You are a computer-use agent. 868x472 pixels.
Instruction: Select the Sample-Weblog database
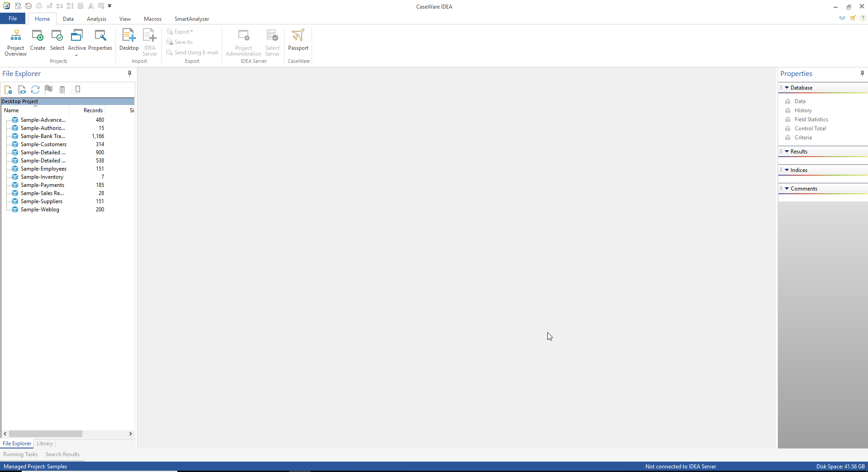click(x=40, y=210)
